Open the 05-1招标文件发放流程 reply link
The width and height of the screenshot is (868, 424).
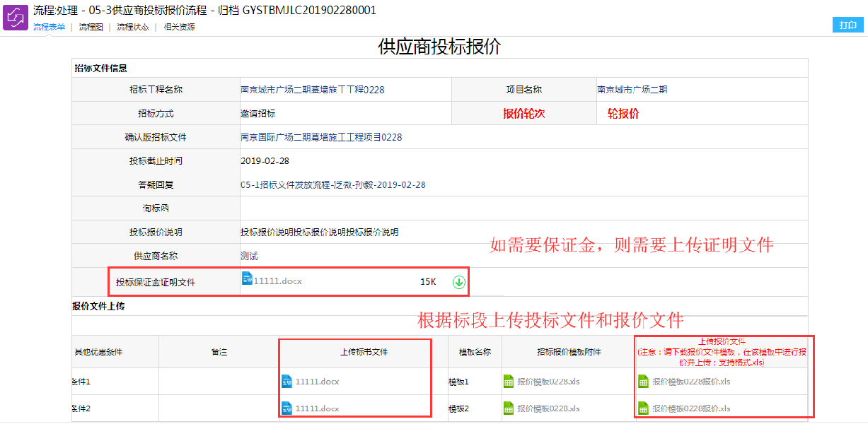pos(332,184)
